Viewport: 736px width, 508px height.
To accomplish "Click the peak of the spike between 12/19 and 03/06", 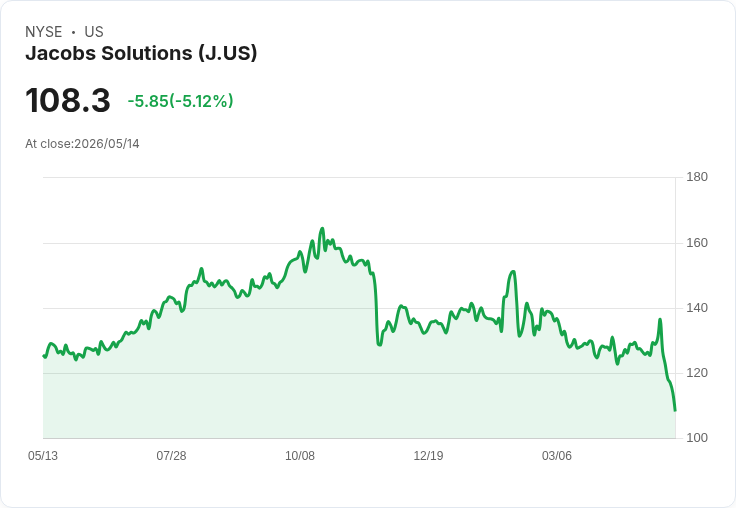I will [x=514, y=271].
